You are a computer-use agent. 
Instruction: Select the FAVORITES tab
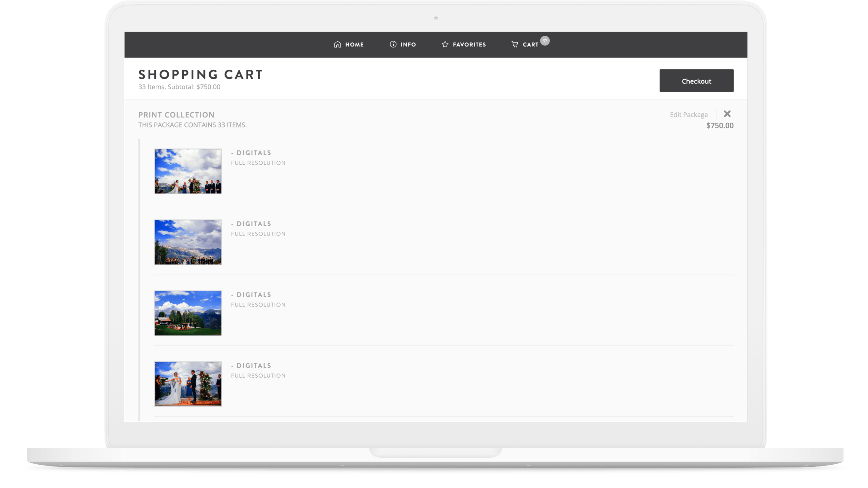click(464, 44)
